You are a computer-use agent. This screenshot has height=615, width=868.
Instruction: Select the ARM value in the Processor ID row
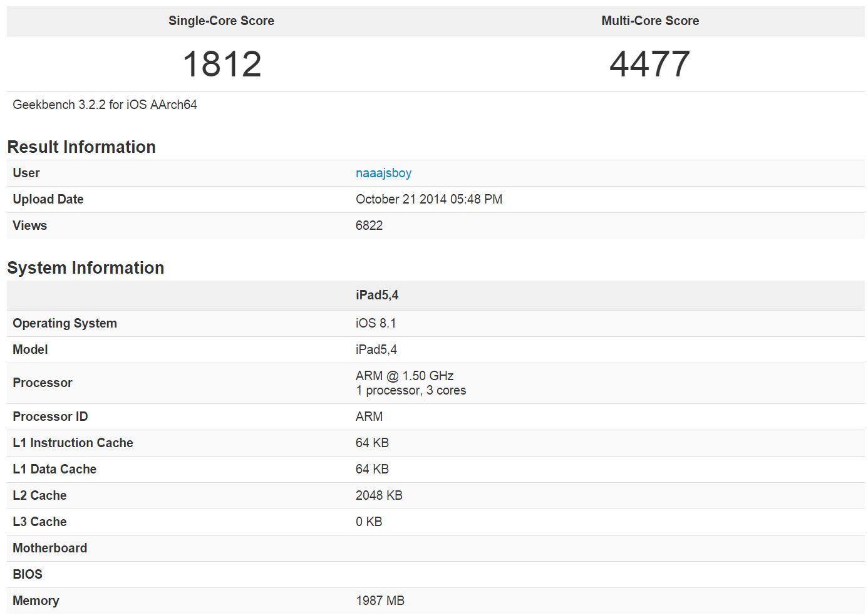(369, 416)
